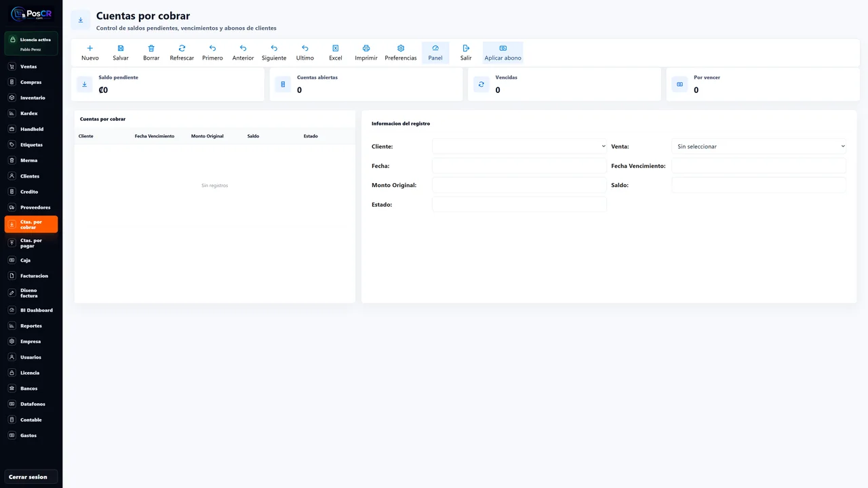Viewport: 868px width, 488px height.
Task: Open Inventario module
Action: 31,98
